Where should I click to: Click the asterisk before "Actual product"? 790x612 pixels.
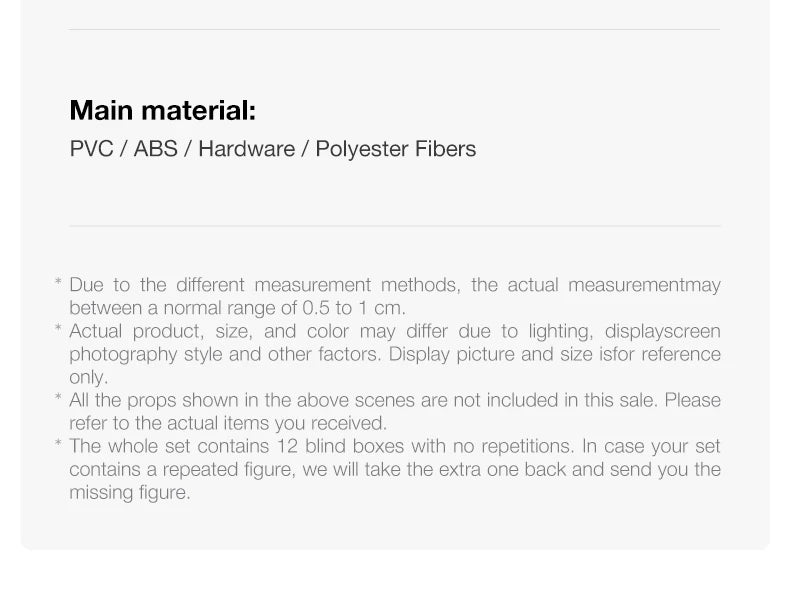[58, 332]
